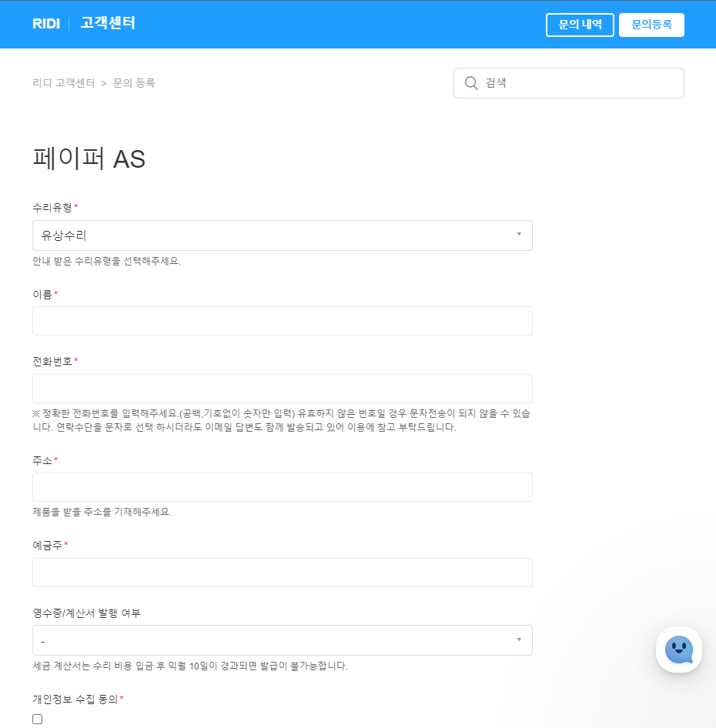Click 문의 등록 breadcrumb item
The width and height of the screenshot is (716, 728).
[134, 83]
